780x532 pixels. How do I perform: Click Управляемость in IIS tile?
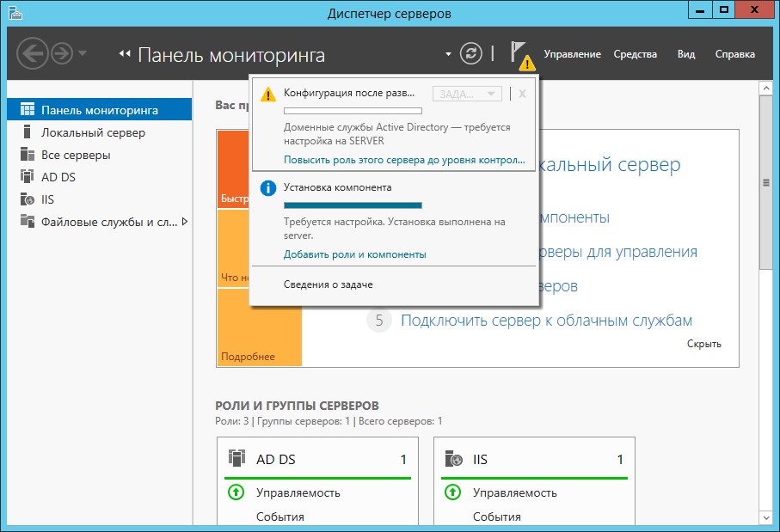tap(515, 493)
